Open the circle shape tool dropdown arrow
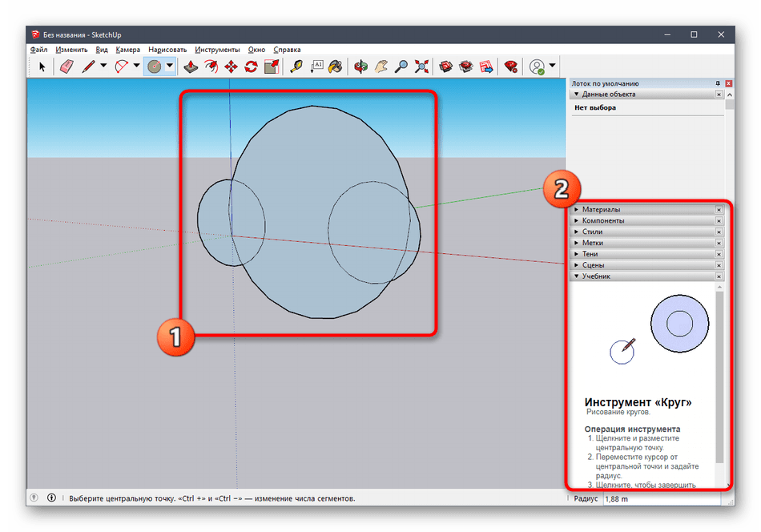761x532 pixels. 169,66
